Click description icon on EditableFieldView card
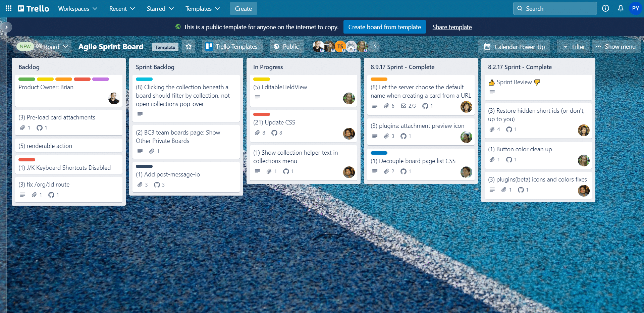Image resolution: width=644 pixels, height=313 pixels. click(x=257, y=97)
